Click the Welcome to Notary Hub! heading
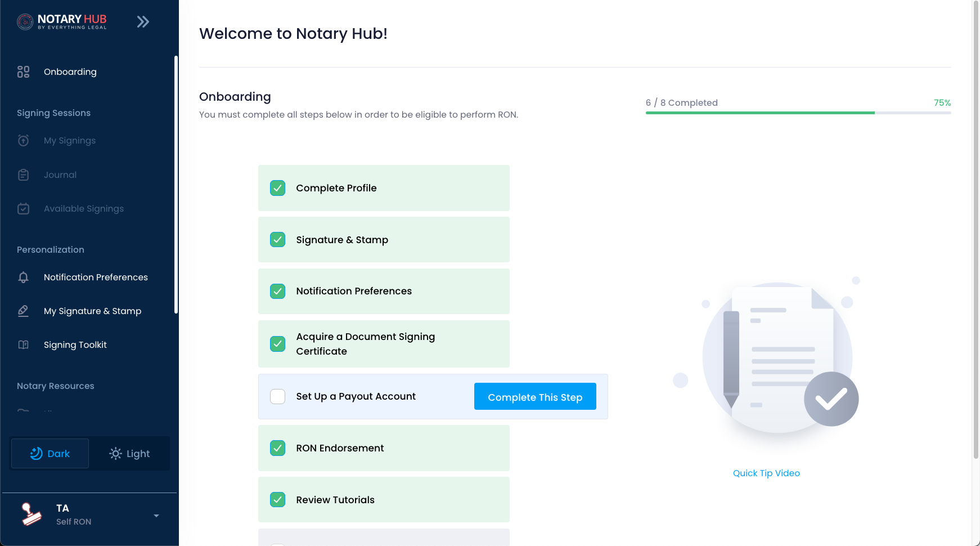 coord(293,34)
